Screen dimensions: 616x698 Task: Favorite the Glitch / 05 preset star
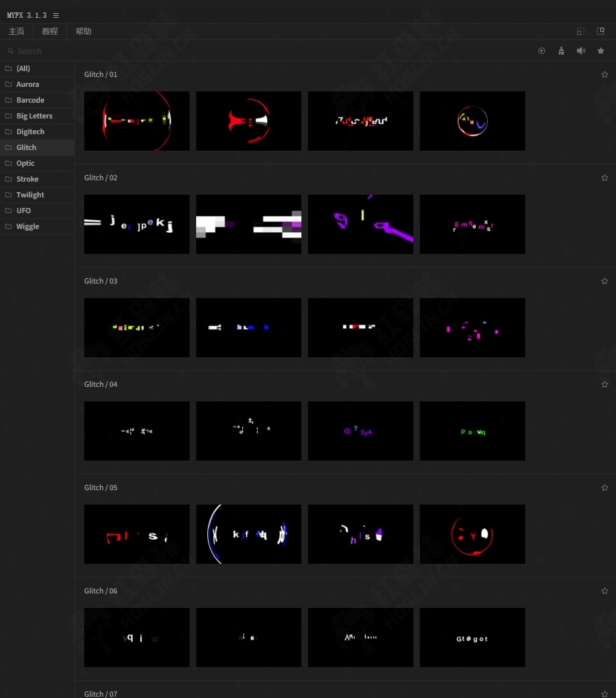coord(604,487)
